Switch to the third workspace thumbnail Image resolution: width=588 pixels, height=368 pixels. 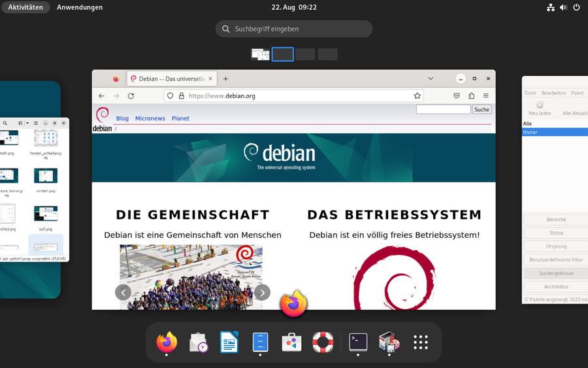(x=305, y=54)
